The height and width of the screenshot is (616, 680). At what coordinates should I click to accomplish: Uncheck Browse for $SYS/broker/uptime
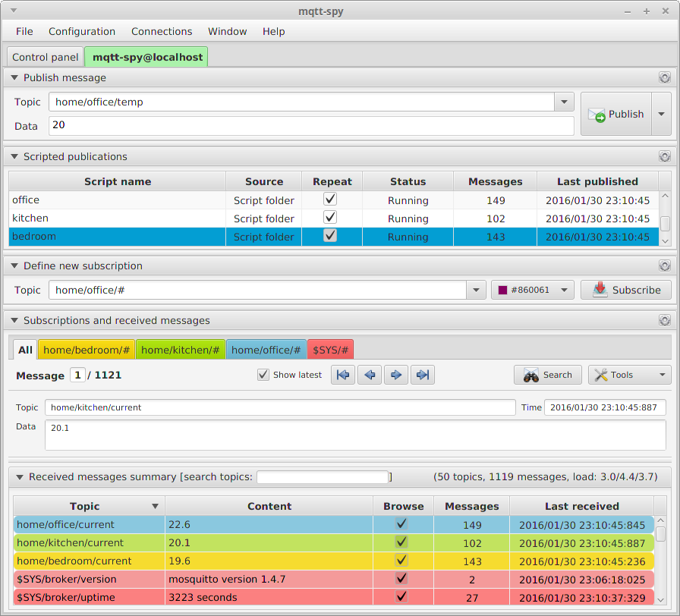[x=401, y=597]
